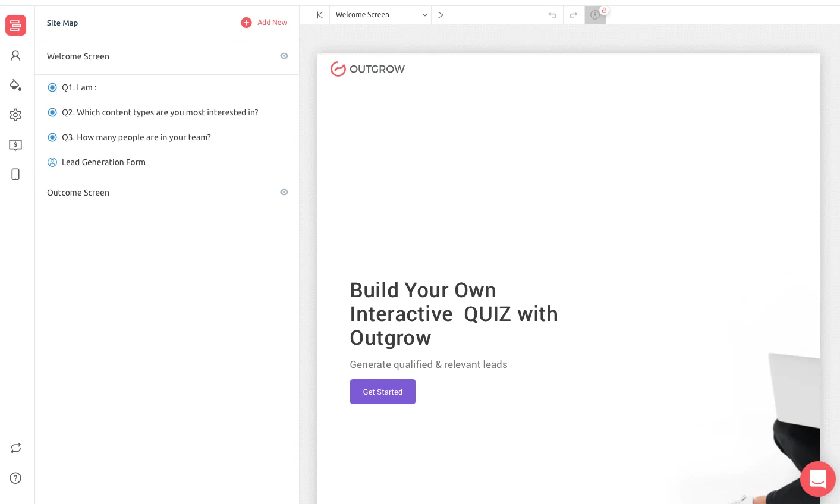The width and height of the screenshot is (840, 504).
Task: Click the radio icon beside Q1
Action: click(52, 87)
